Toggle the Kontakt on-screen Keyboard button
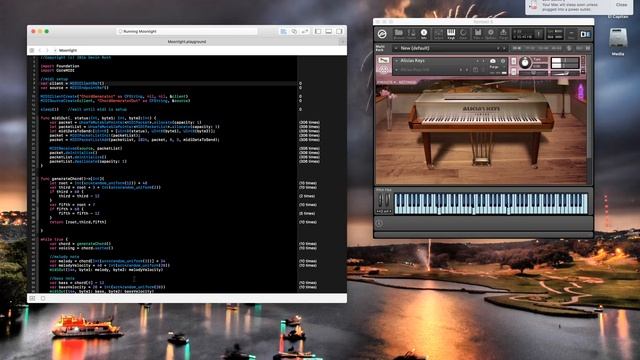 point(451,34)
